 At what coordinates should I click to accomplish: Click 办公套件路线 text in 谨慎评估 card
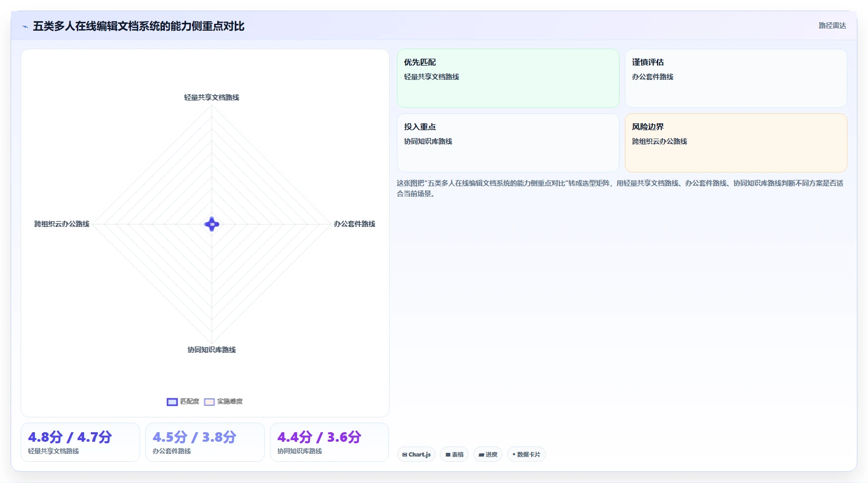coord(652,77)
